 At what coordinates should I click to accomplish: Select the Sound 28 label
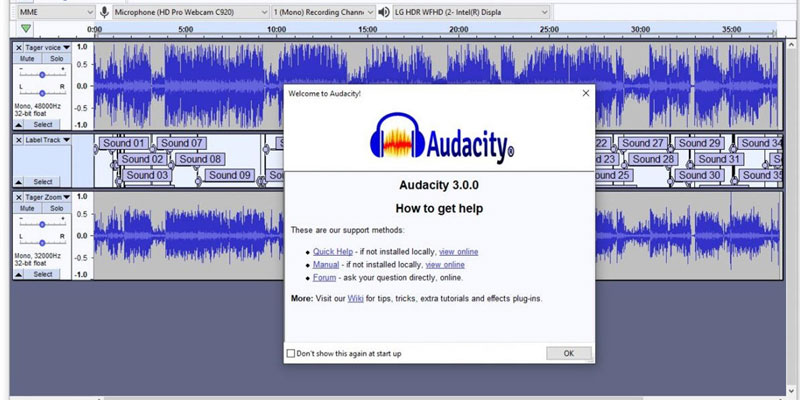[653, 159]
